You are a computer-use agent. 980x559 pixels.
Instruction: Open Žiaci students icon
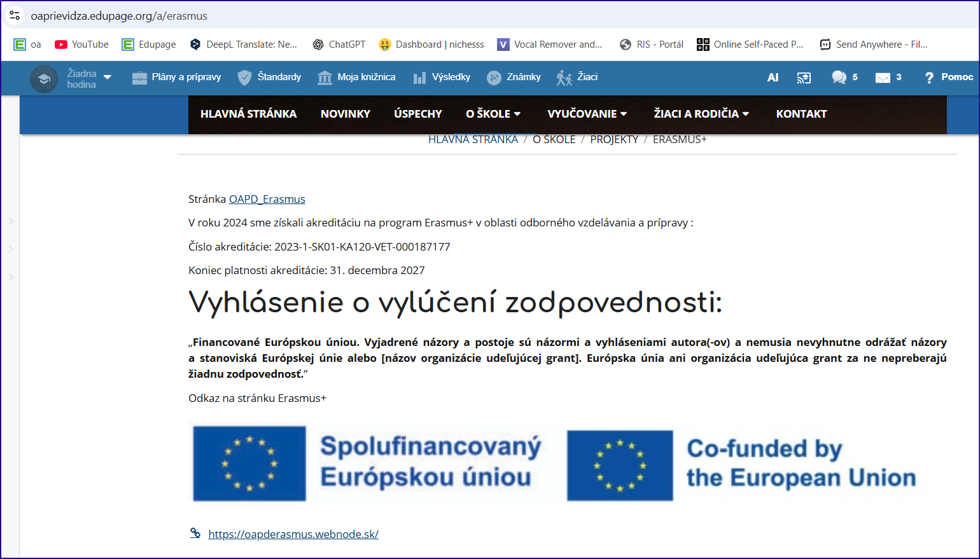(564, 78)
